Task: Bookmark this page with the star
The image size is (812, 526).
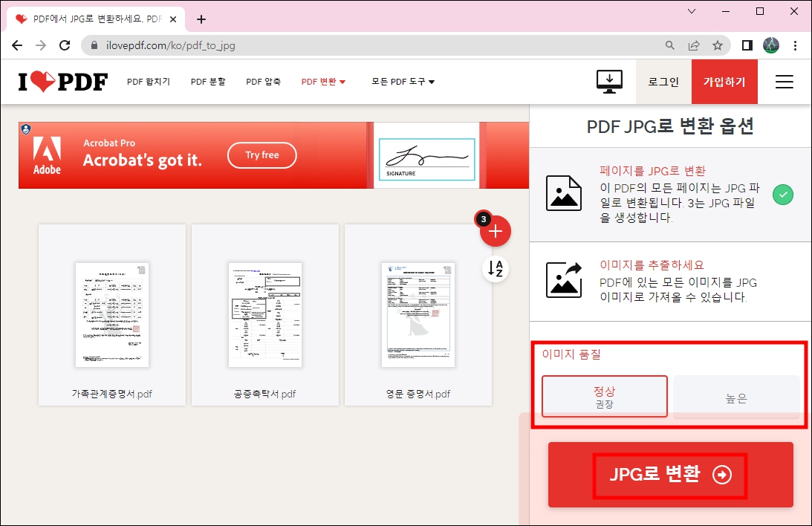Action: pyautogui.click(x=718, y=45)
